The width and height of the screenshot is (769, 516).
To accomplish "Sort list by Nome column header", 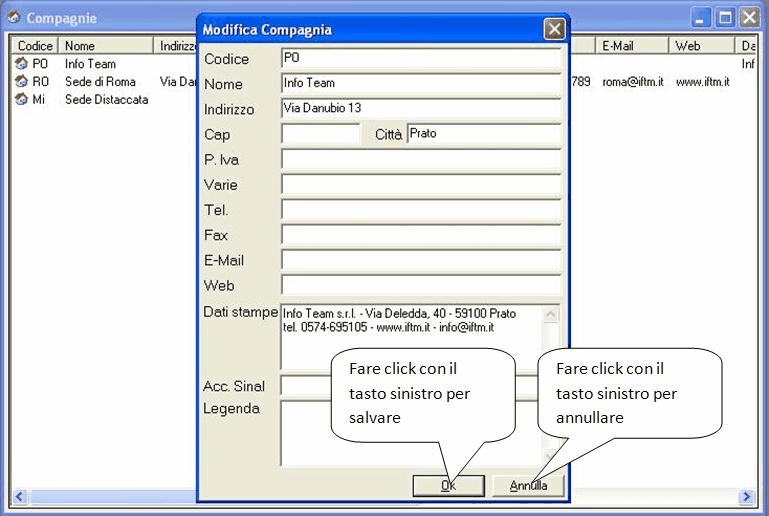I will (105, 46).
